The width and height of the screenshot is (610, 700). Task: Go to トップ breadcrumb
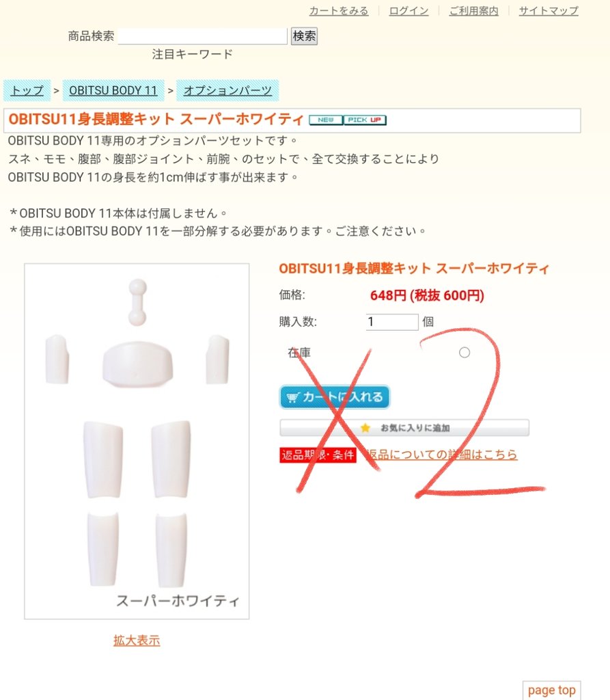coord(27,91)
